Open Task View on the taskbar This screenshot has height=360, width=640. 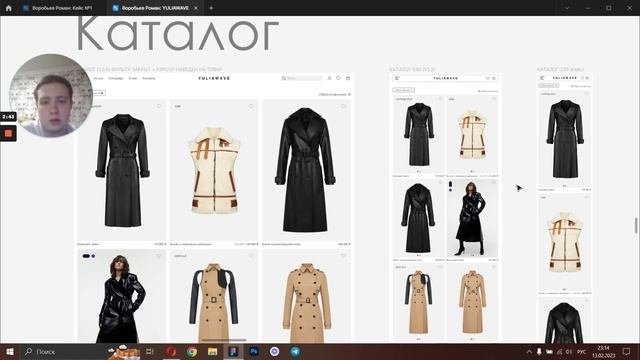(150, 351)
